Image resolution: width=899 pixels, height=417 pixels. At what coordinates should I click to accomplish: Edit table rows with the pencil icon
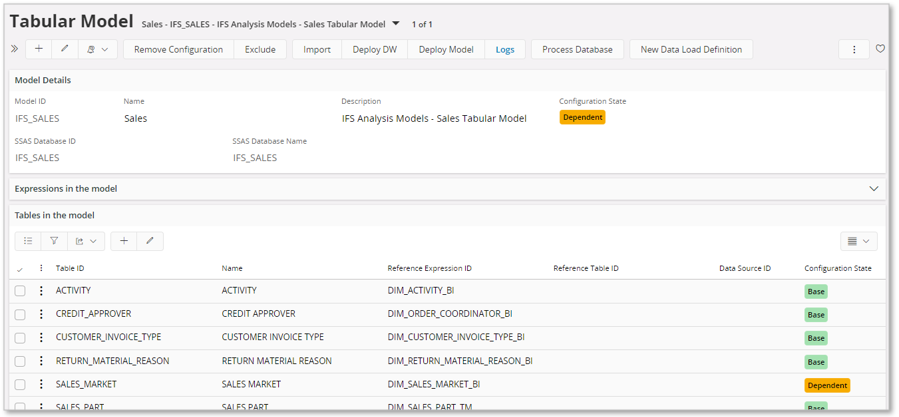[x=149, y=241]
